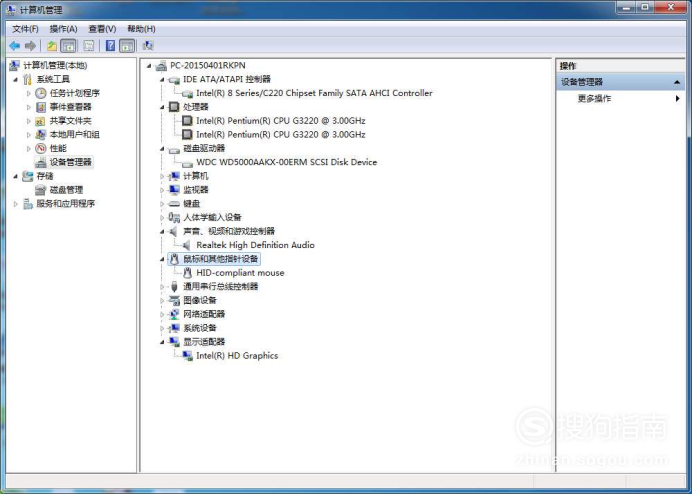Expand the 计算机 device category arrow

click(x=162, y=176)
